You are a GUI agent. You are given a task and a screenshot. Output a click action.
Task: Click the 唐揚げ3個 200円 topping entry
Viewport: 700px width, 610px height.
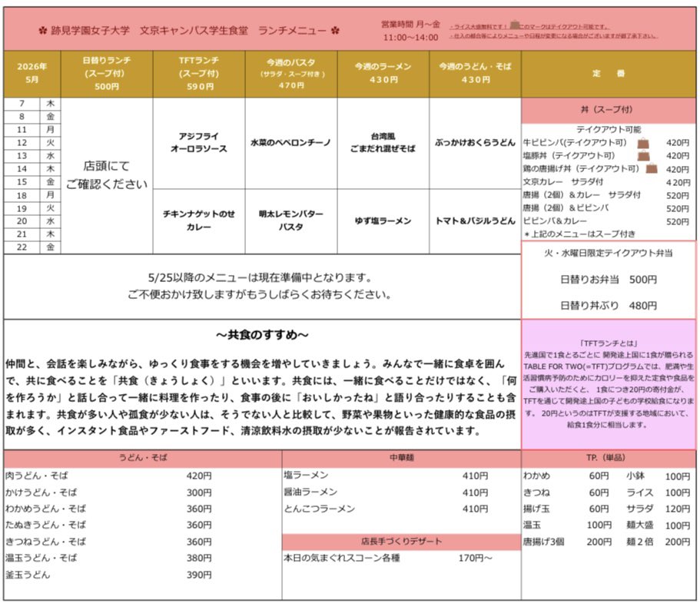tap(567, 542)
